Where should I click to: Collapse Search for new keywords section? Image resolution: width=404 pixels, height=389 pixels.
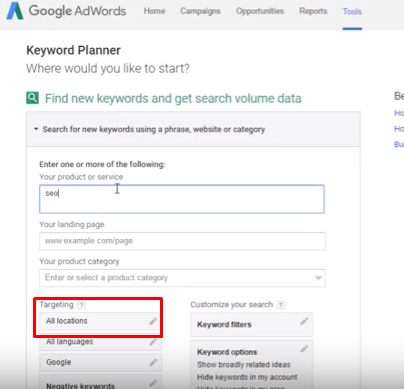[36, 129]
